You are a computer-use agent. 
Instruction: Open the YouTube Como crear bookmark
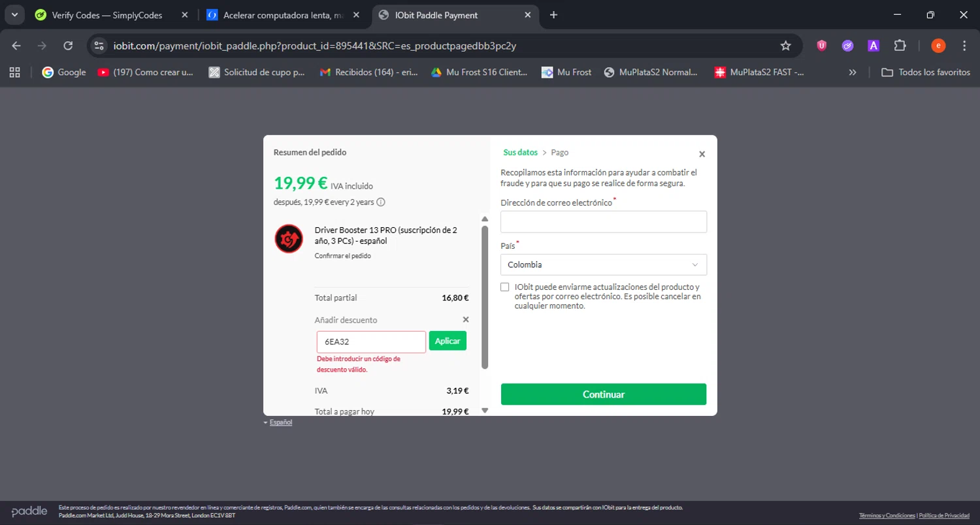(146, 72)
